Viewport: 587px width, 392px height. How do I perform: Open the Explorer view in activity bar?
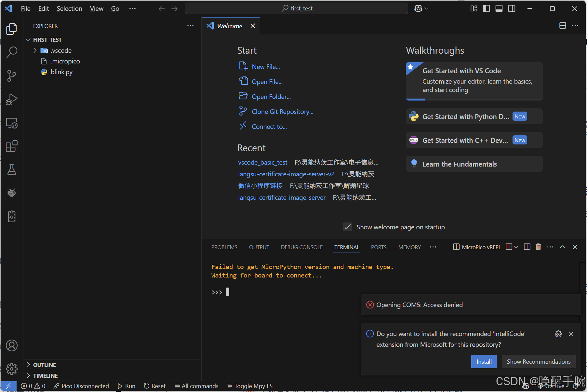[12, 29]
